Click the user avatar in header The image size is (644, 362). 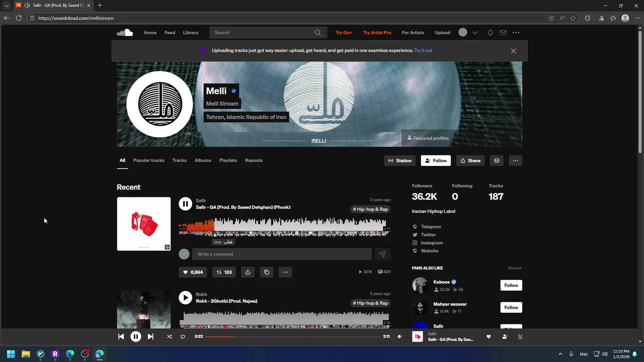click(x=463, y=33)
